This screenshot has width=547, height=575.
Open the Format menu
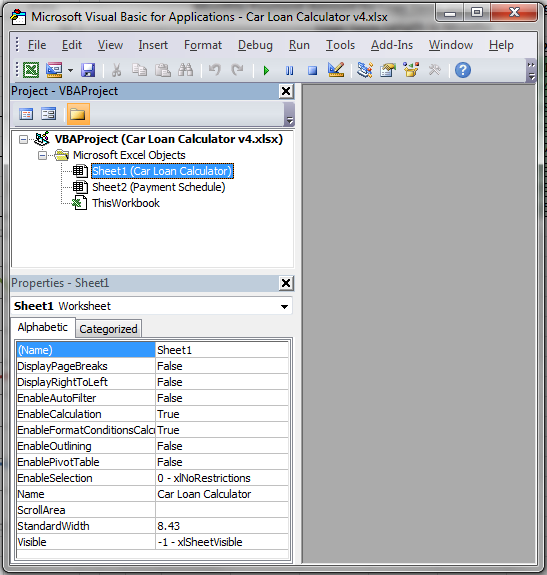pos(203,45)
